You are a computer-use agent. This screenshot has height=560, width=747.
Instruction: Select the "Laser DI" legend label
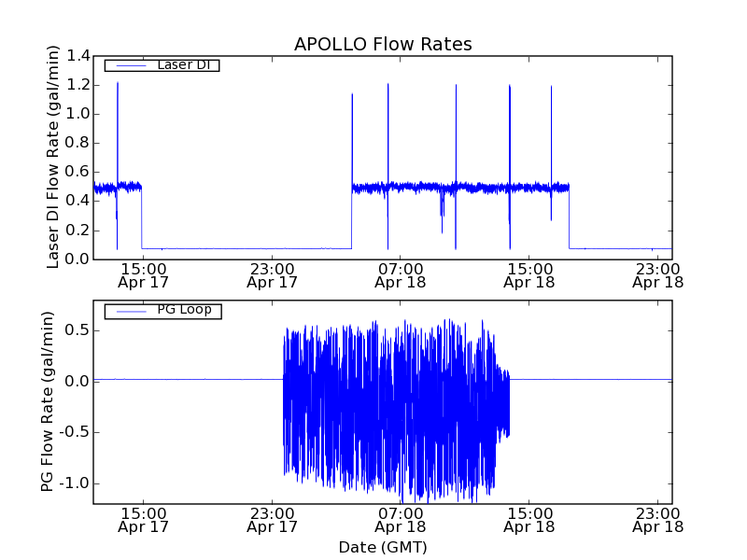(184, 64)
